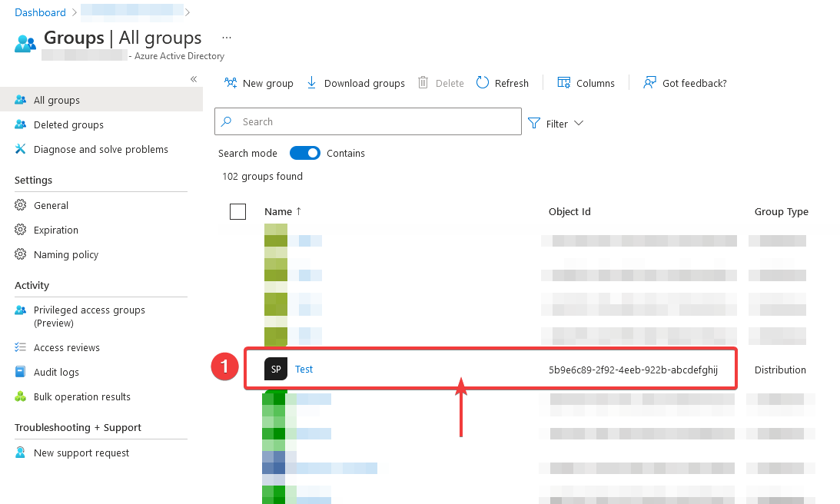Open the Test group link
Screen dimensions: 840x504
(304, 370)
